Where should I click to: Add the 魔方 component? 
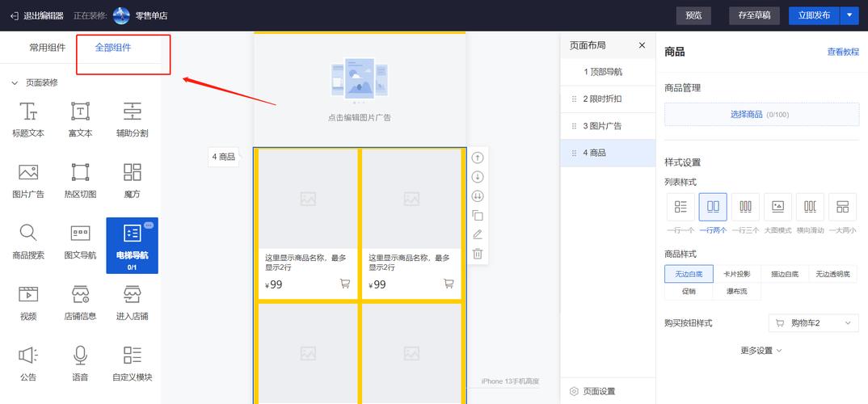tap(133, 180)
